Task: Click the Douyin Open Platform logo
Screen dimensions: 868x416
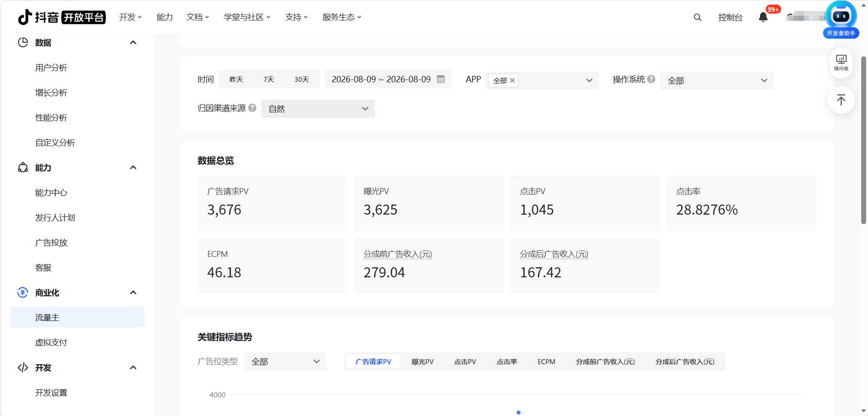Action: [62, 17]
